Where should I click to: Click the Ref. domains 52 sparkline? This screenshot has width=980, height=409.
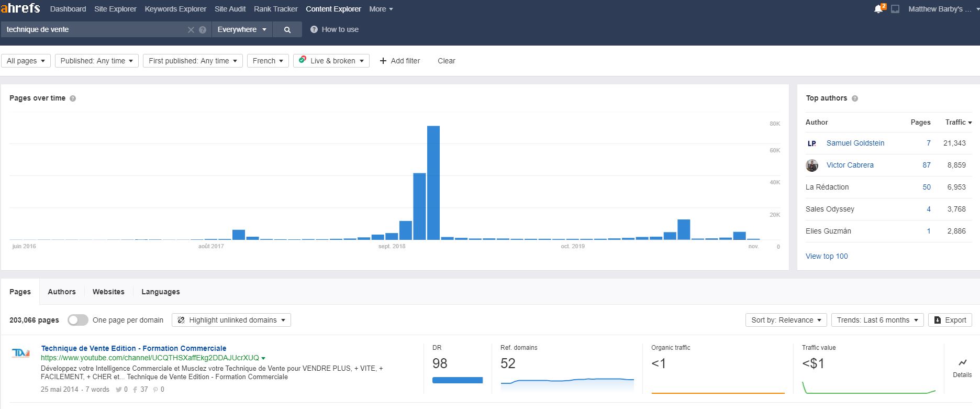pyautogui.click(x=567, y=385)
